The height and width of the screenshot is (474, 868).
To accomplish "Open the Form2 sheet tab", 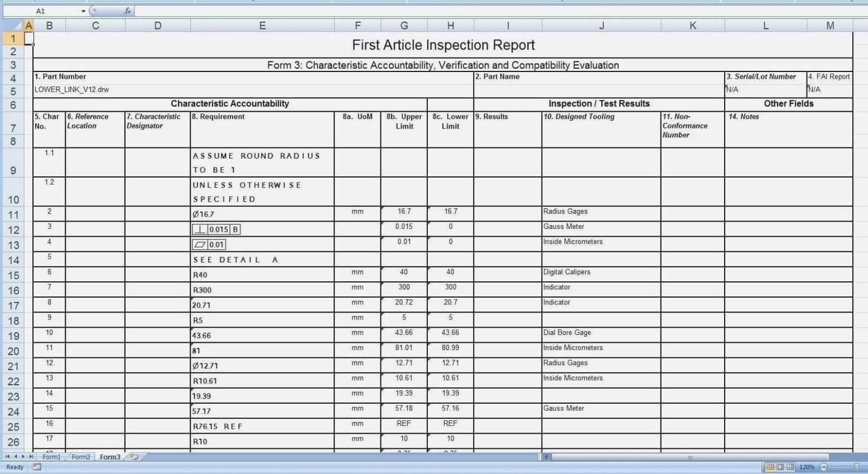I will coord(80,457).
